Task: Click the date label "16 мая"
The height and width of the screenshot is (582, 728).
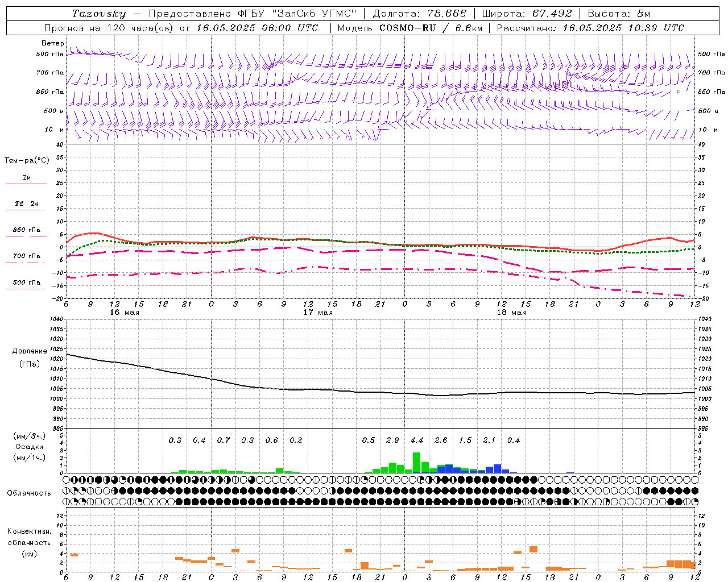Action: click(125, 313)
